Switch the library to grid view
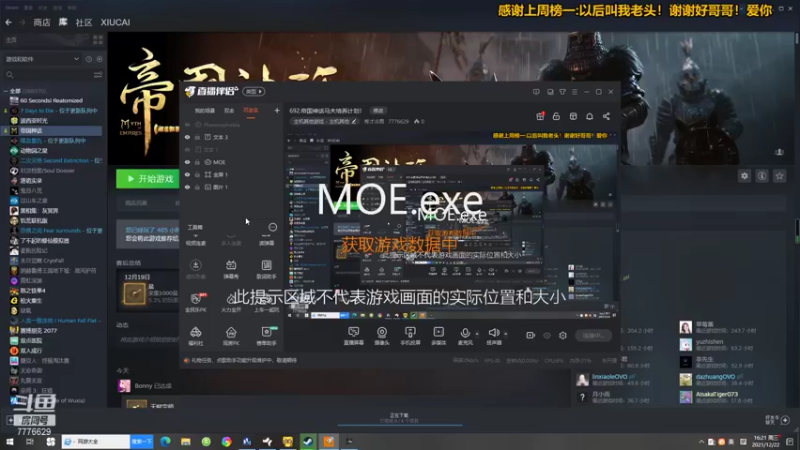The width and height of the screenshot is (800, 450). tap(98, 40)
